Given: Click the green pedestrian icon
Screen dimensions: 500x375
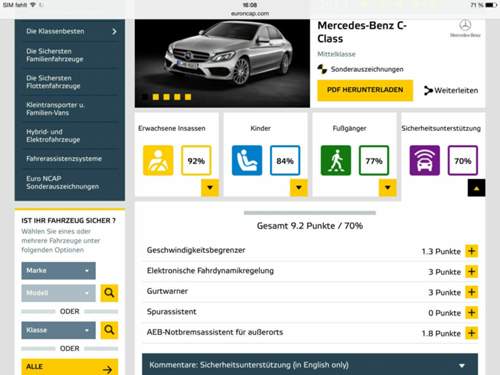Looking at the screenshot, I should pyautogui.click(x=336, y=160).
